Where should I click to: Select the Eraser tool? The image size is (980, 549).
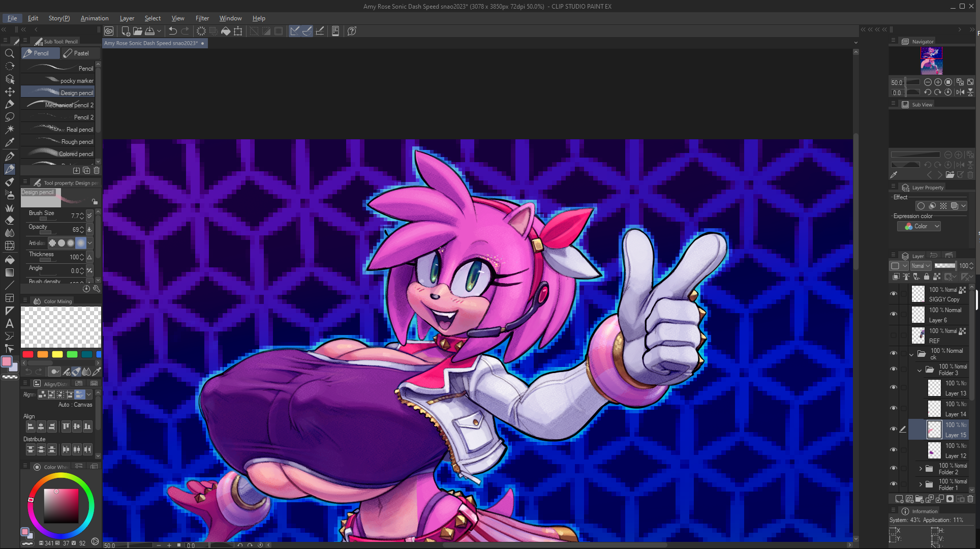9,220
